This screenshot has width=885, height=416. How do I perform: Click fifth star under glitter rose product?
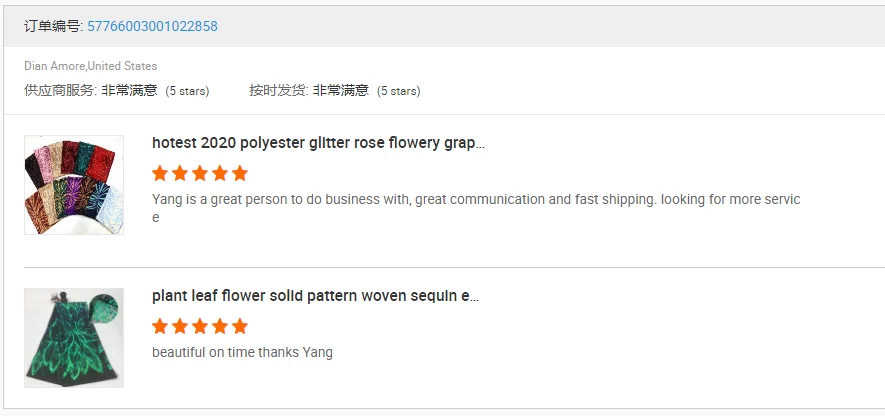[x=240, y=173]
